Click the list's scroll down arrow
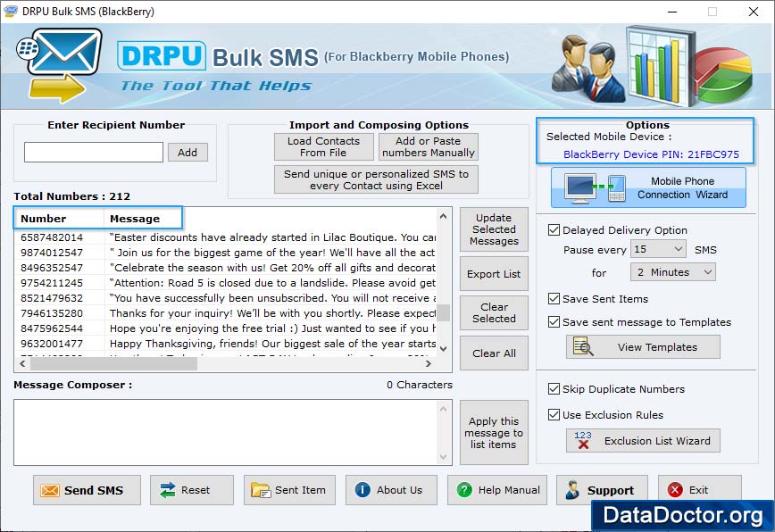The image size is (775, 532). tap(444, 348)
